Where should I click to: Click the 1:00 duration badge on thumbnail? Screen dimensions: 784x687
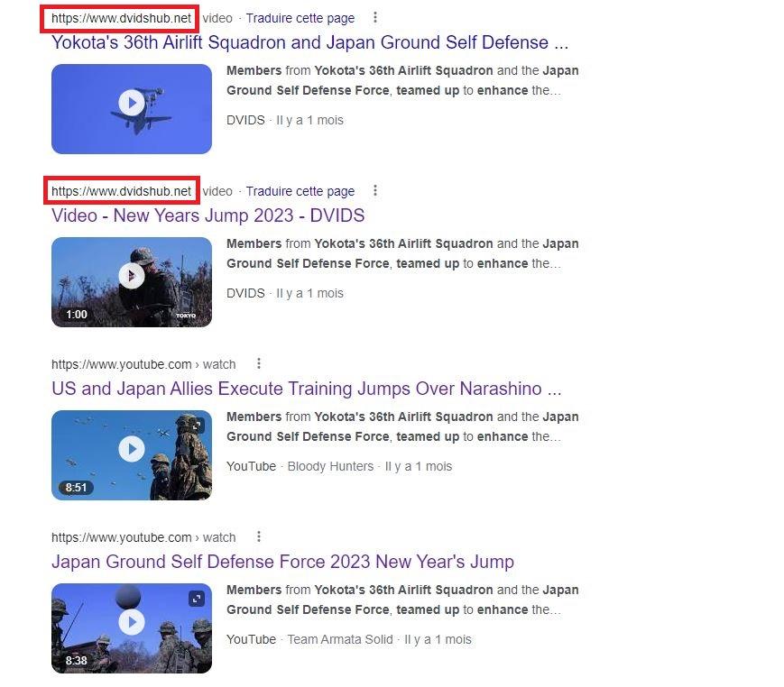pyautogui.click(x=77, y=315)
